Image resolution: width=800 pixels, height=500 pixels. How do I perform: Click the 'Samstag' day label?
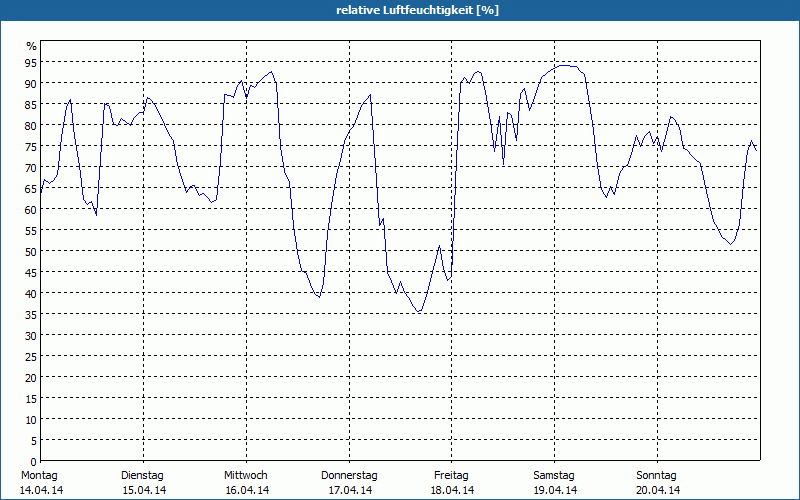tap(554, 476)
